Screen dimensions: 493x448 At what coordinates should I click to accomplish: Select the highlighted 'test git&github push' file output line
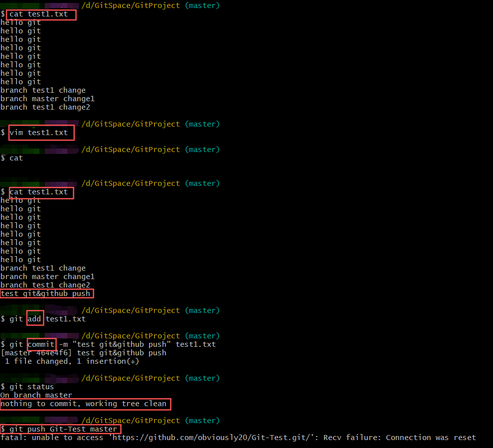(x=46, y=294)
